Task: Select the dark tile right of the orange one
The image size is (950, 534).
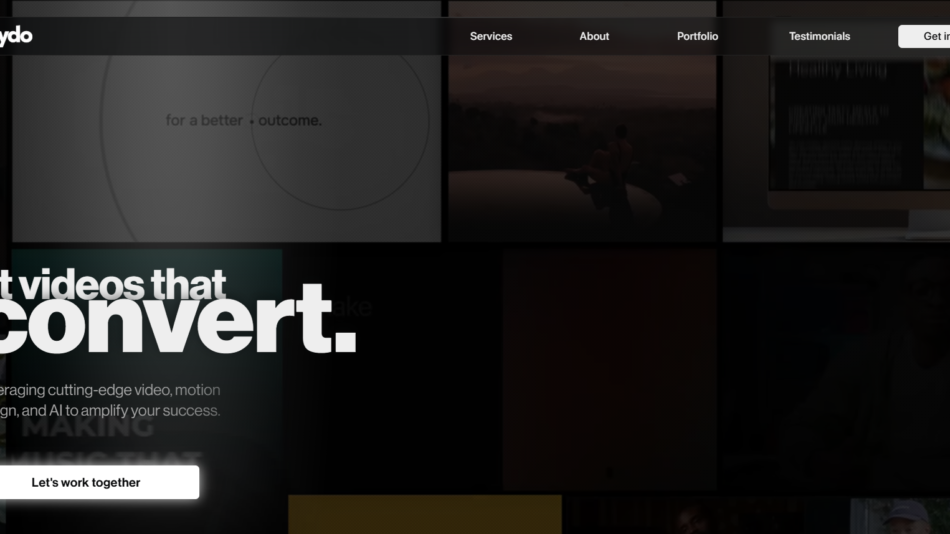Action: 836,370
